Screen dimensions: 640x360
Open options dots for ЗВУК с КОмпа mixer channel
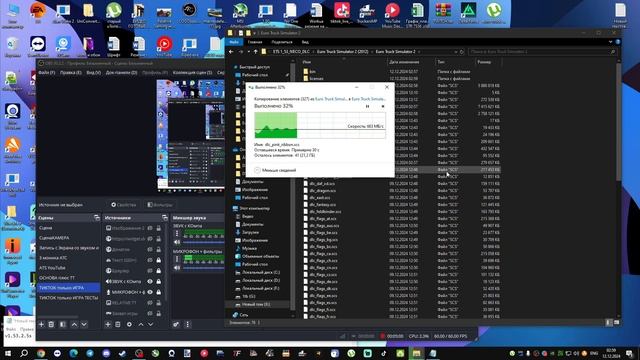point(177,233)
